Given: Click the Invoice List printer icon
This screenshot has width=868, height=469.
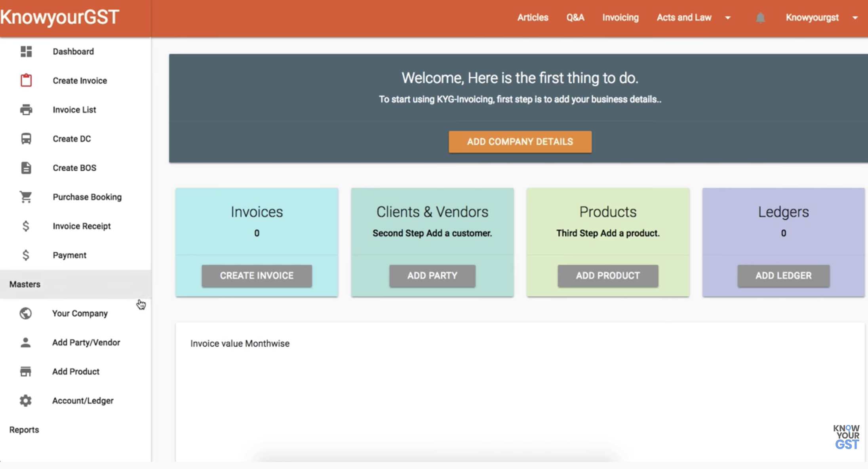Looking at the screenshot, I should click(x=26, y=110).
